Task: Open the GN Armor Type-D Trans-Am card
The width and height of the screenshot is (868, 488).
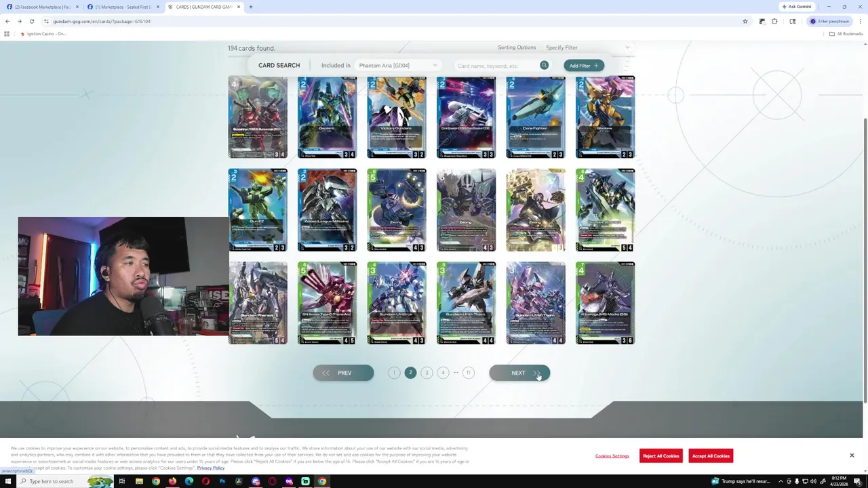Action: point(327,303)
